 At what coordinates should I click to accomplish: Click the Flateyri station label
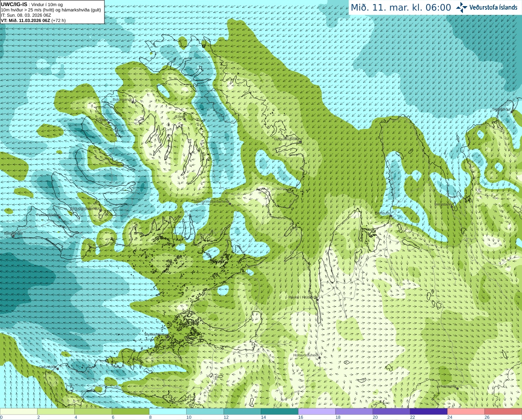tap(102, 120)
